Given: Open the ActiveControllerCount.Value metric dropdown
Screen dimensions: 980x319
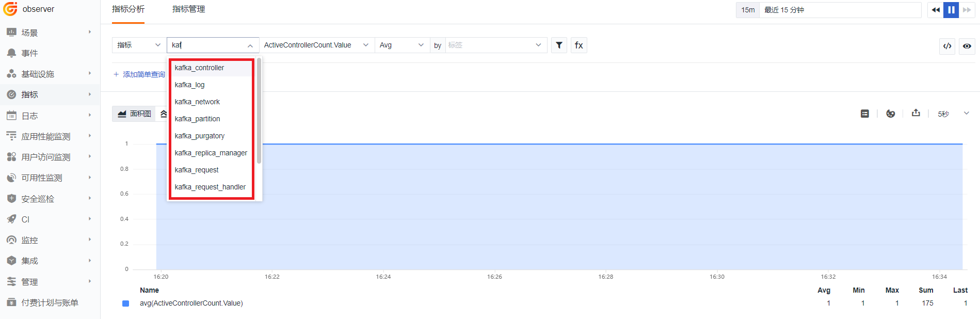Looking at the screenshot, I should point(316,45).
